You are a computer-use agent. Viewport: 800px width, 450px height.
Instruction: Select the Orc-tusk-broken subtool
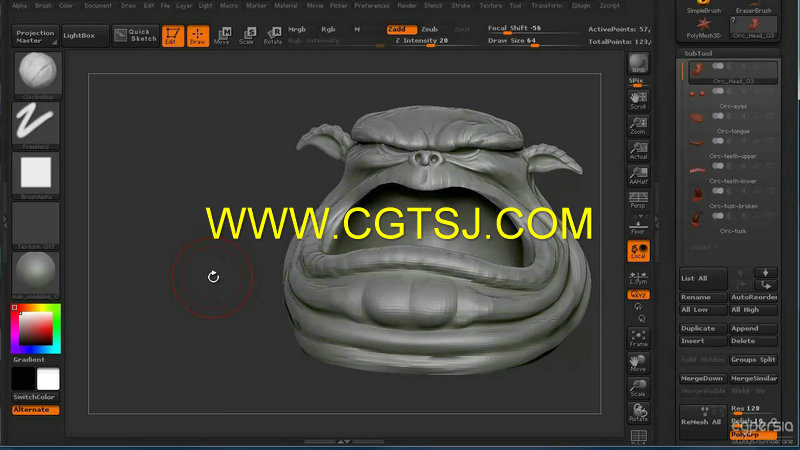(733, 198)
